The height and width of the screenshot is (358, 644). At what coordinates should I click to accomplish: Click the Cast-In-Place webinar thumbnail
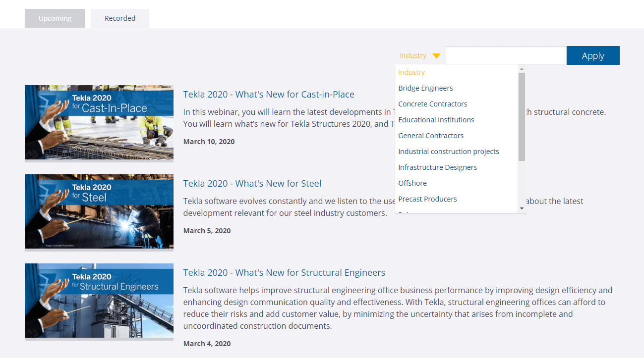pyautogui.click(x=99, y=122)
